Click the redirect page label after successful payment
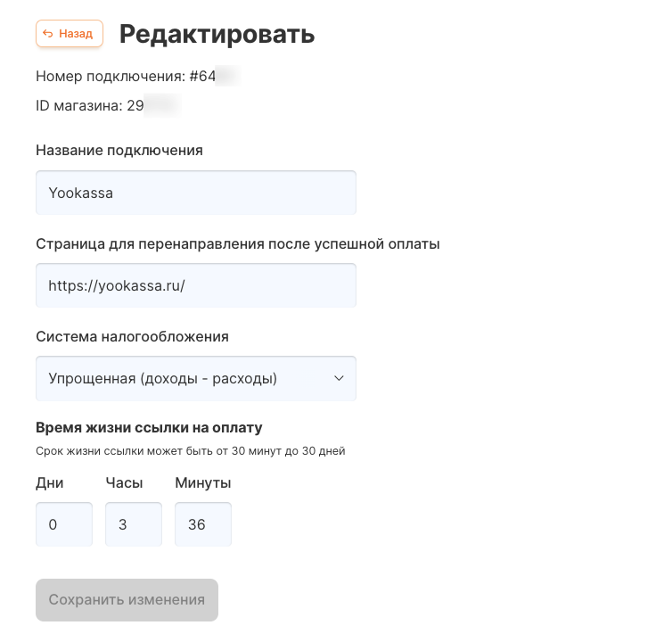Viewport: 672px width, 642px height. point(238,243)
